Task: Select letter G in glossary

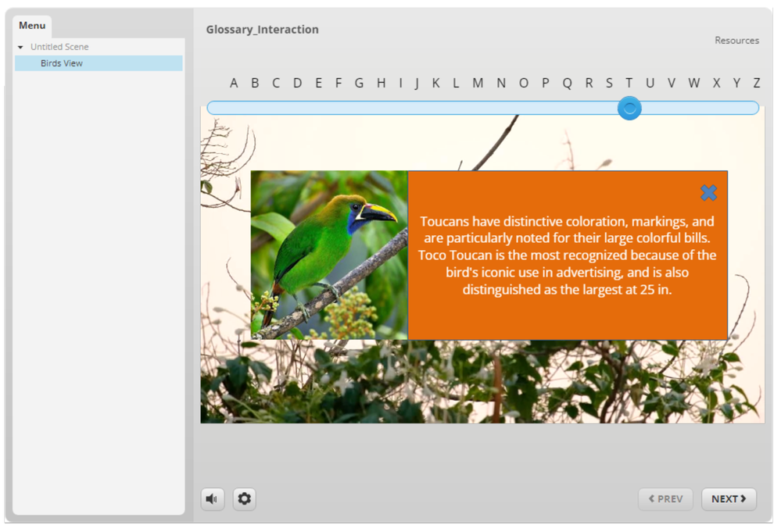Action: 359,83
